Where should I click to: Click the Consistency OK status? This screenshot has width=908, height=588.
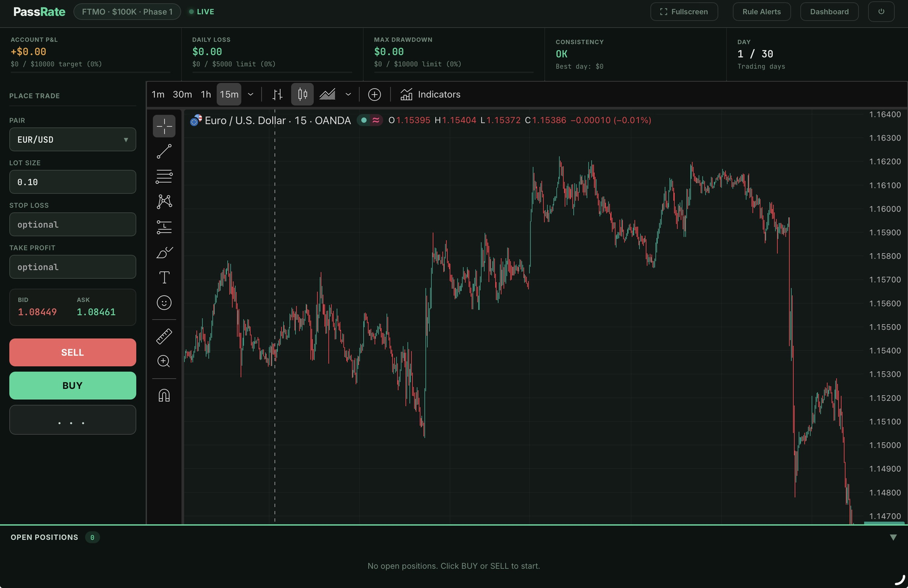tap(561, 54)
